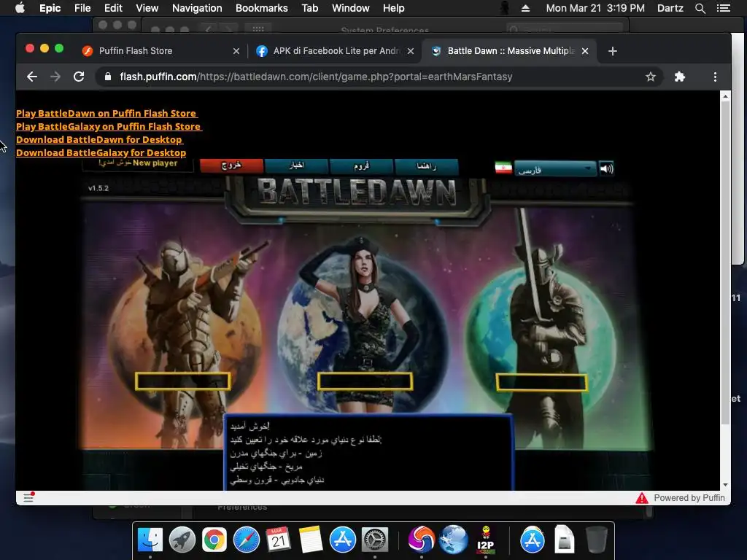Click the page vertical scrollbar
The image size is (747, 560).
(725, 262)
